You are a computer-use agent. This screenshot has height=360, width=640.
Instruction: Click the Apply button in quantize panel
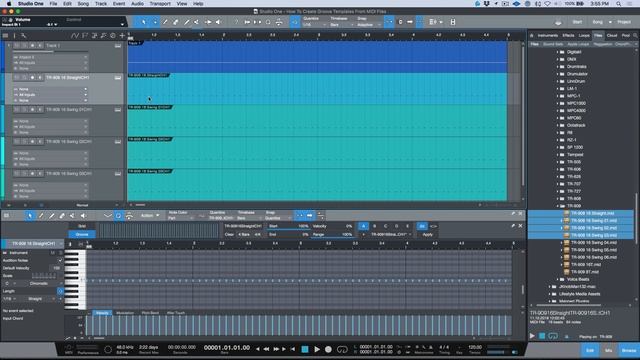427,235
